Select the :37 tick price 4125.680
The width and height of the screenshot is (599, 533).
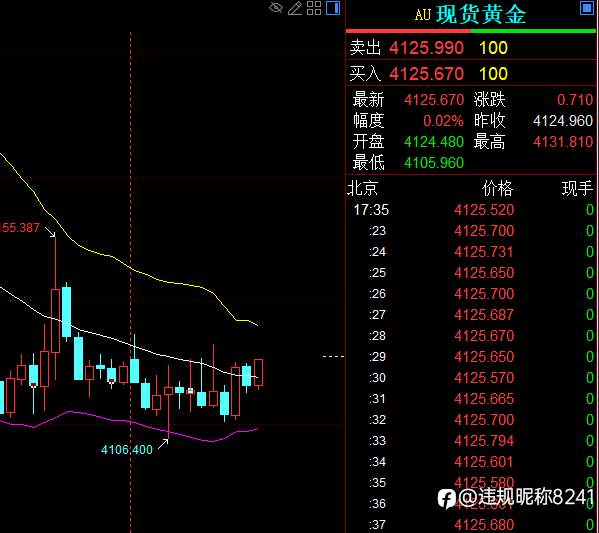pos(484,525)
